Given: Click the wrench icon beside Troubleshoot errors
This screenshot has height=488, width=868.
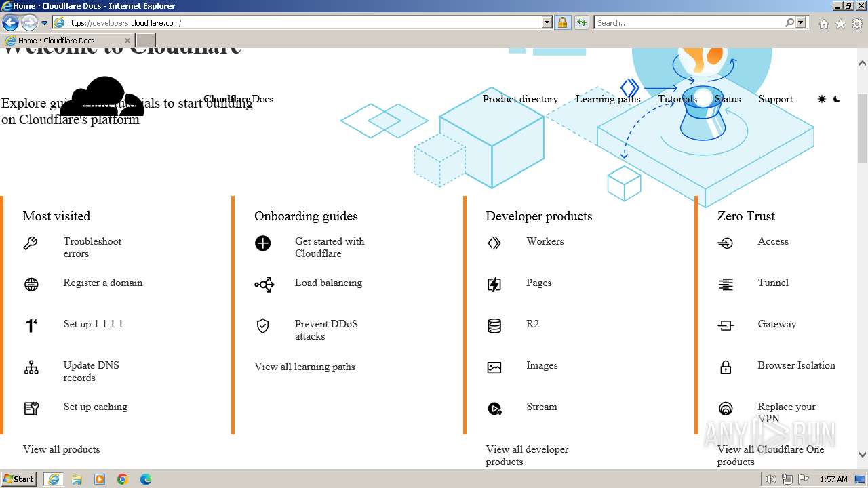Looking at the screenshot, I should (x=31, y=243).
